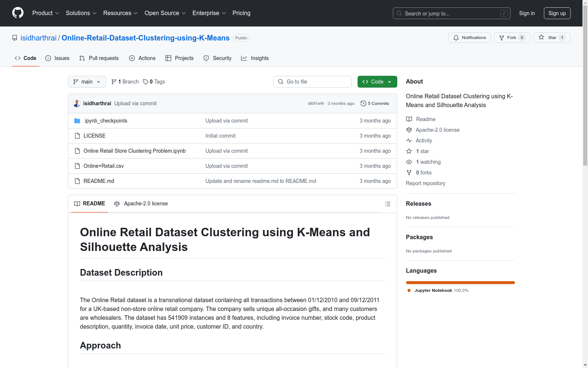Click the Jupyter Notebook language link

click(438, 290)
